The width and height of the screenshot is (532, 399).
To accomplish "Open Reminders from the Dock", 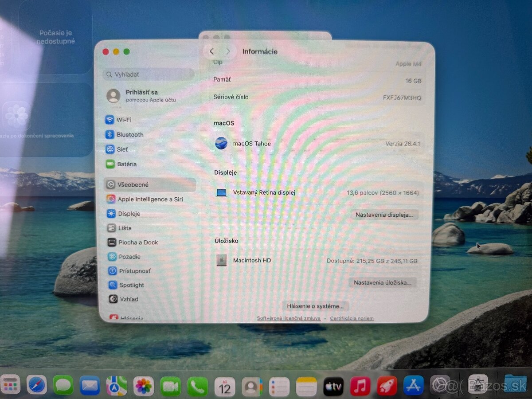I will click(279, 387).
